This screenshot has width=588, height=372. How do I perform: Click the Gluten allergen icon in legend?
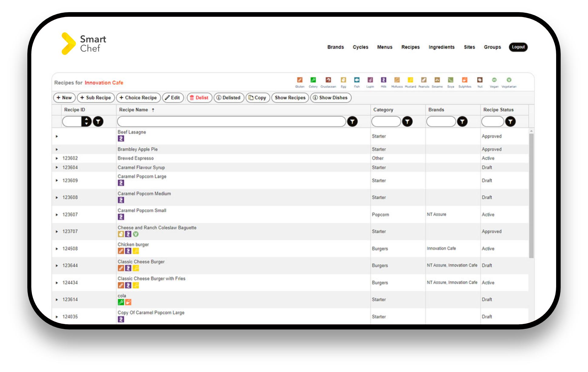(299, 80)
